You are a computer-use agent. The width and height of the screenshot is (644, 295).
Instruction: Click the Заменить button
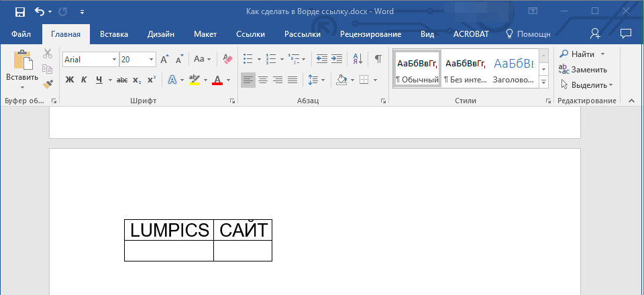(583, 69)
